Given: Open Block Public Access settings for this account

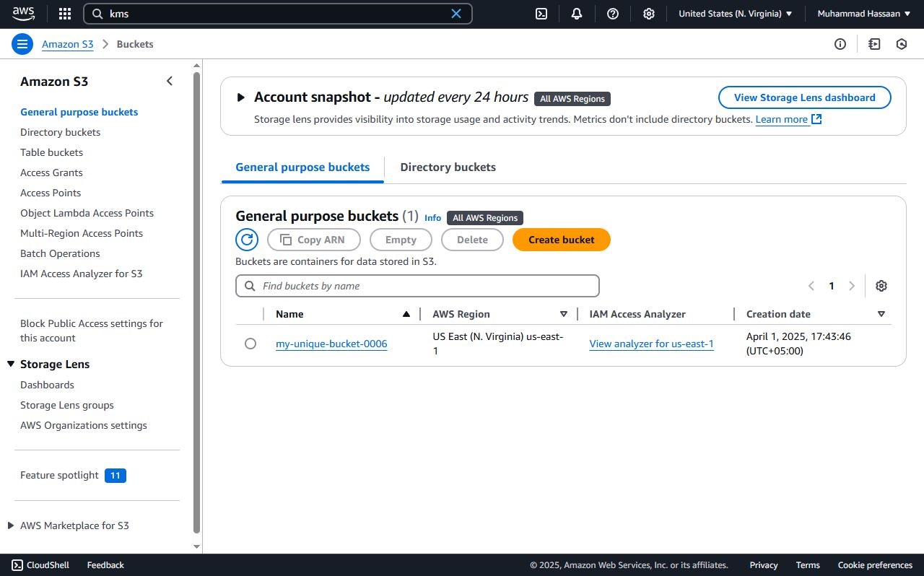Looking at the screenshot, I should pos(92,331).
